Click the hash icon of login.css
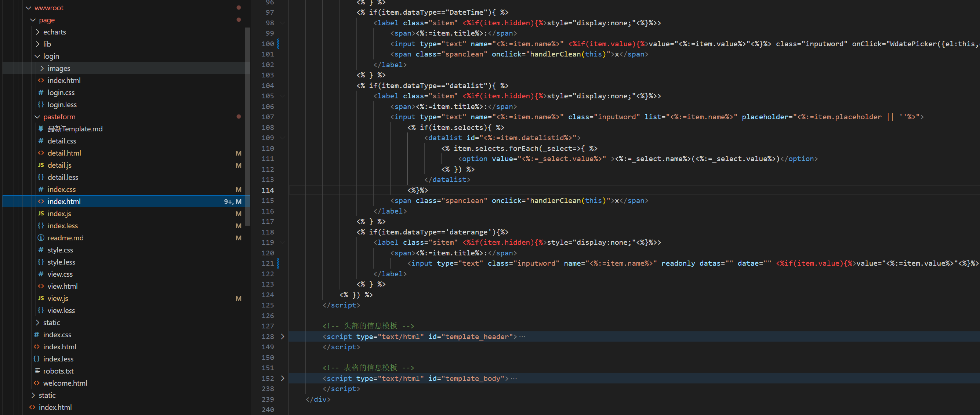Image resolution: width=980 pixels, height=415 pixels. click(x=41, y=92)
